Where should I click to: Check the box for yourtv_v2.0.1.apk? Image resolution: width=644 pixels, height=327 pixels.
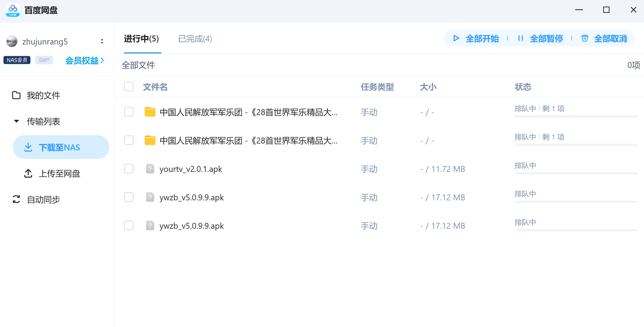[x=129, y=169]
